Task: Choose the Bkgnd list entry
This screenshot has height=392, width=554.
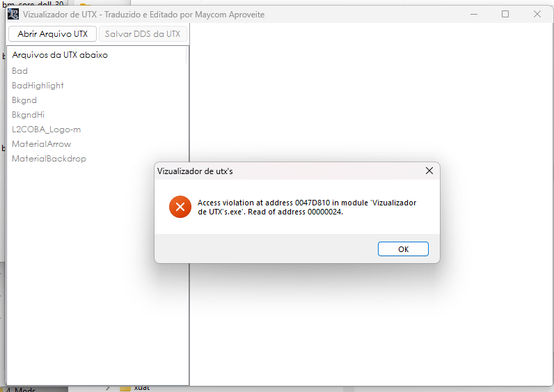Action: 24,100
